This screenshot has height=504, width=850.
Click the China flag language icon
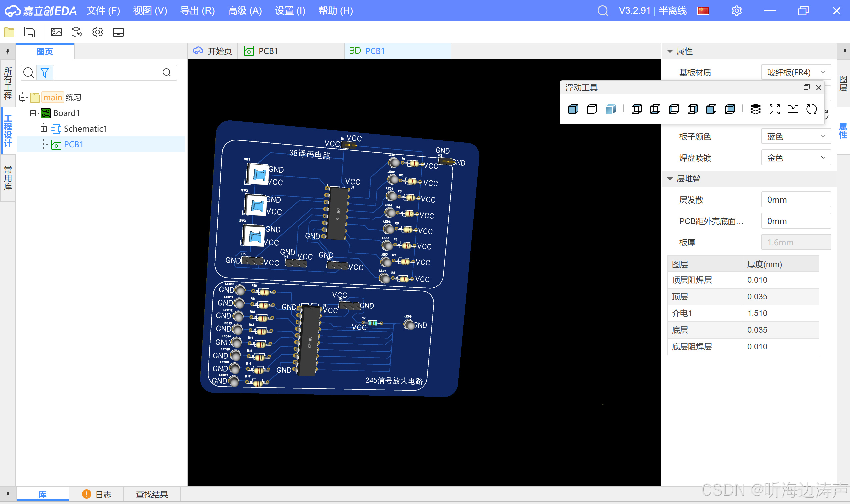point(703,11)
